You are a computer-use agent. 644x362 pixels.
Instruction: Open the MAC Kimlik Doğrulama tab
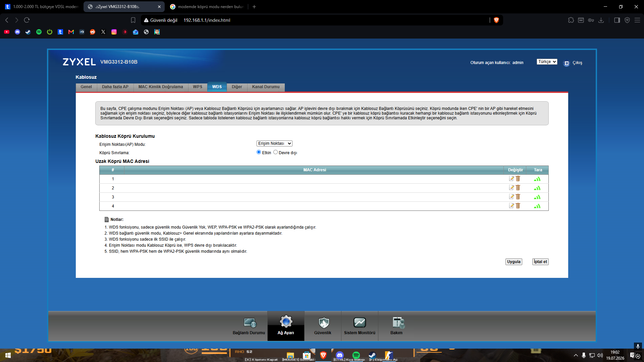tap(161, 87)
